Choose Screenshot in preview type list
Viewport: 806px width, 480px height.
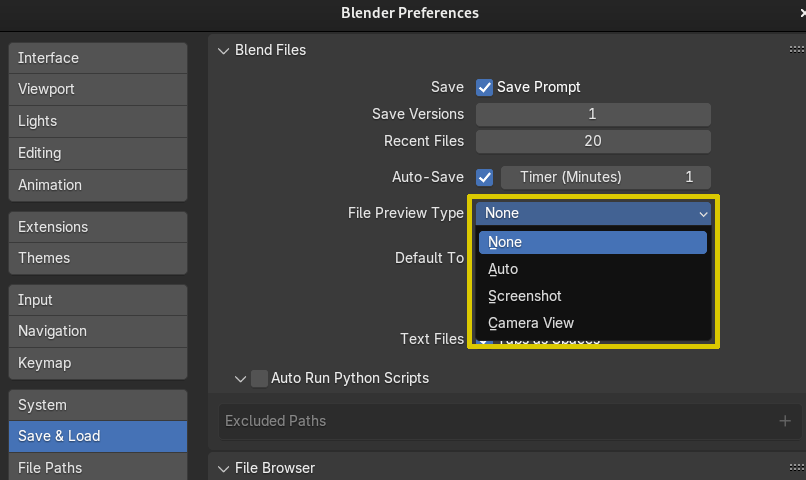click(593, 296)
